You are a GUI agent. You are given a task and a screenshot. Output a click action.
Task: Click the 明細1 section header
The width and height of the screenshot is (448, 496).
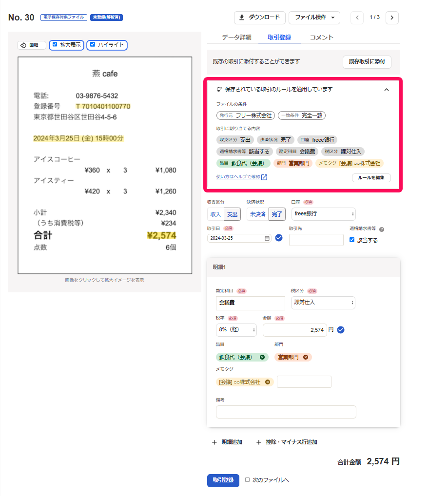pyautogui.click(x=304, y=267)
